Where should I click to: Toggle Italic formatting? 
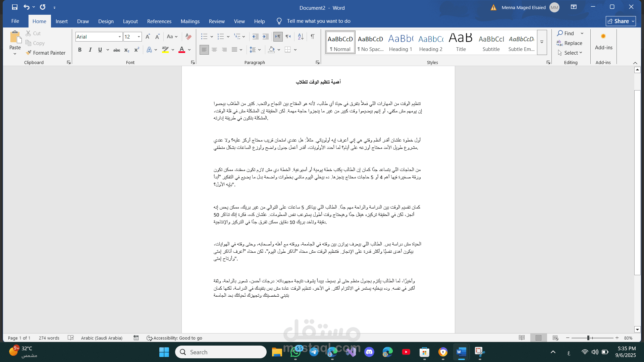tap(90, 50)
